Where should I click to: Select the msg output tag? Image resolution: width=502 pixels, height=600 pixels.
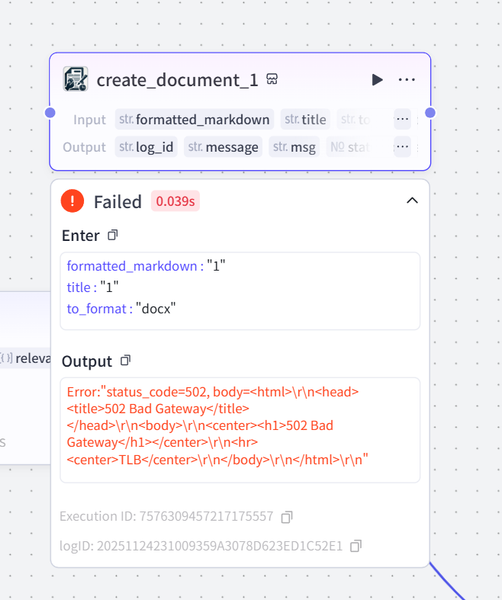pos(294,147)
